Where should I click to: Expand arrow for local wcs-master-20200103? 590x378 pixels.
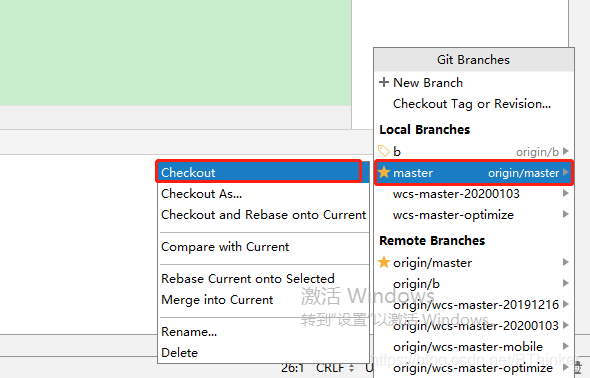click(x=566, y=193)
